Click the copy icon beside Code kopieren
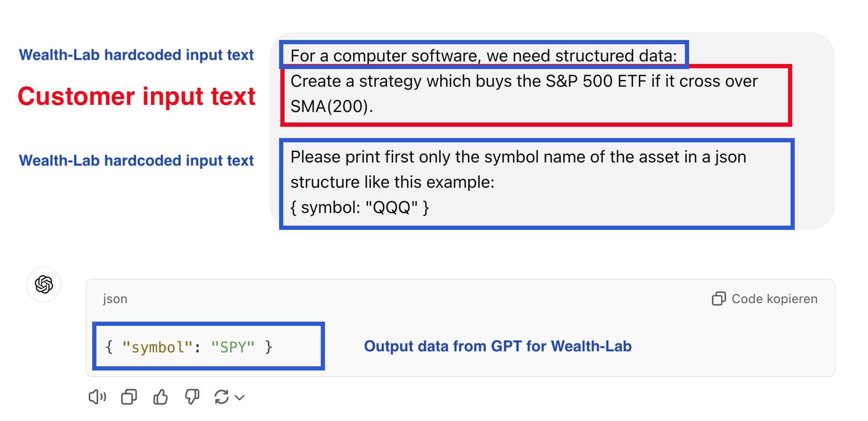868x421 pixels. [719, 298]
